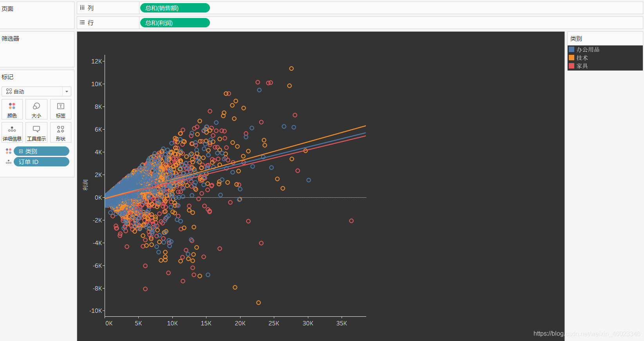Click the orange 技术 legend swatch
Screen dimensions: 644x341
tap(572, 58)
